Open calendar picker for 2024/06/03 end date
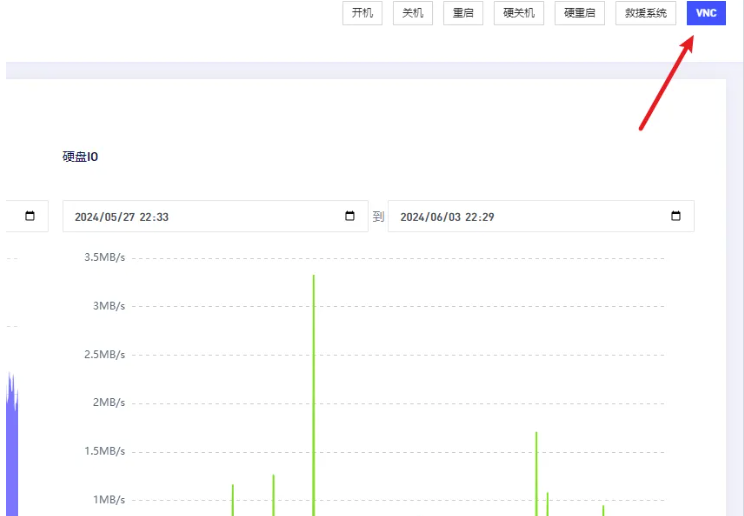Image resolution: width=744 pixels, height=516 pixels. pos(676,217)
